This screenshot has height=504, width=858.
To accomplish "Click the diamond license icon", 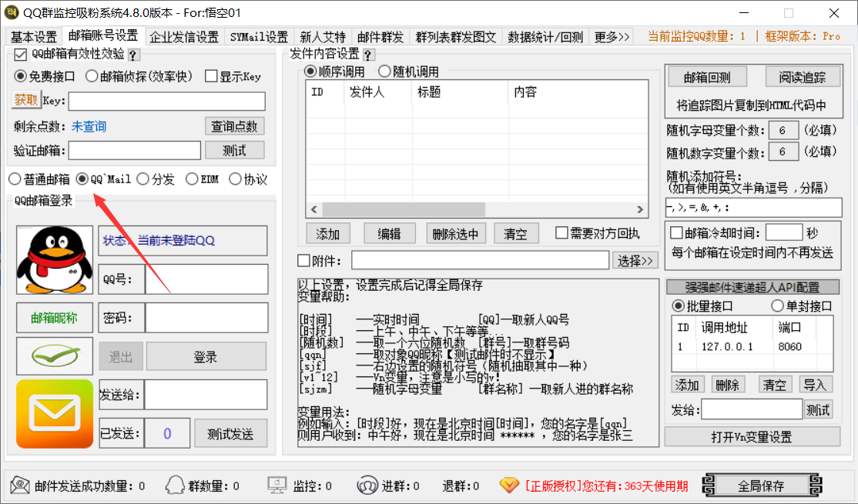I will 509,485.
